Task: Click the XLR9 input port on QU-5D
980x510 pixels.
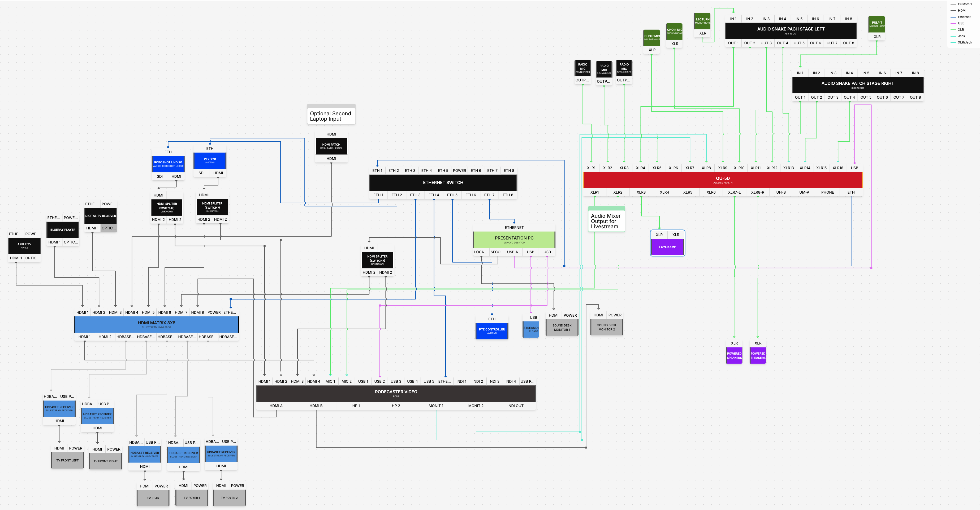Action: pyautogui.click(x=722, y=168)
